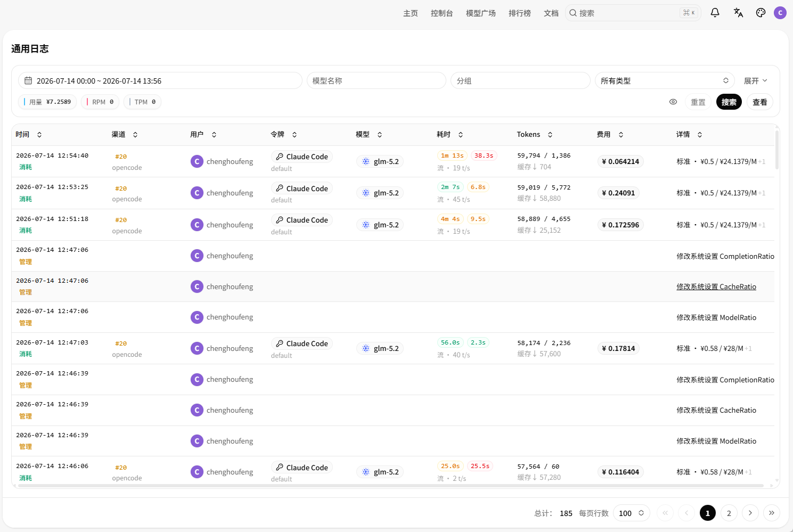Sort by 令牌 column arrows

[x=295, y=135]
